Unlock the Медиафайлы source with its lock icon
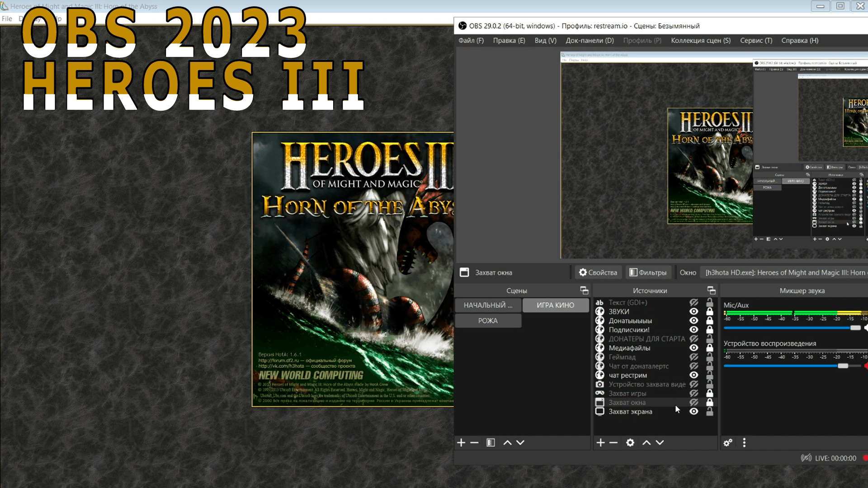The height and width of the screenshot is (488, 868). click(710, 348)
